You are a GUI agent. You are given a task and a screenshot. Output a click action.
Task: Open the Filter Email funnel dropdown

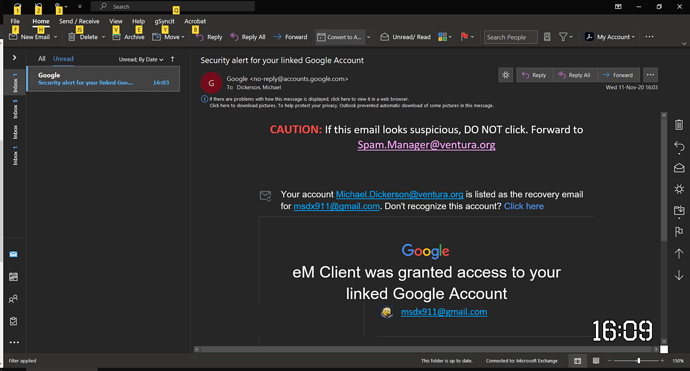565,37
